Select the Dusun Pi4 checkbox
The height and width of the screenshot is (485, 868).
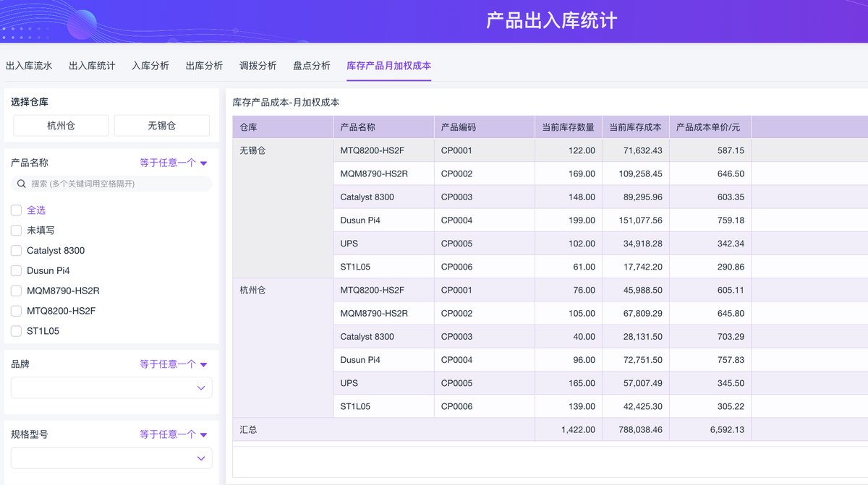[16, 271]
